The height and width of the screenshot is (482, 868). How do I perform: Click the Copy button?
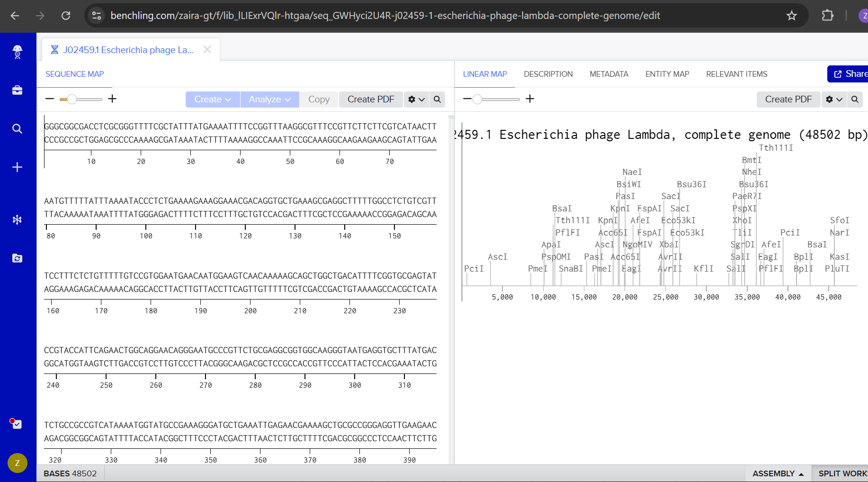click(x=319, y=100)
